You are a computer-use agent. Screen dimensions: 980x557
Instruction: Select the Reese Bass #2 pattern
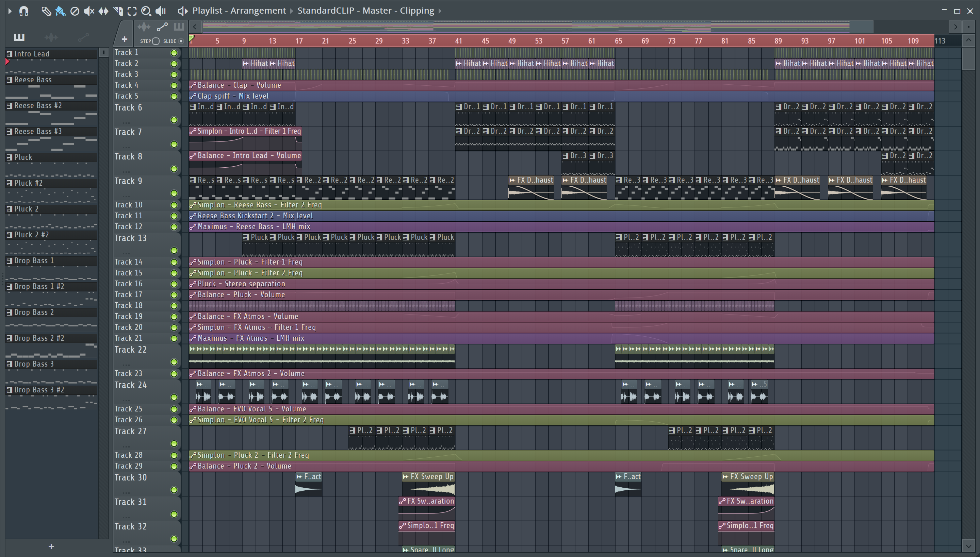click(x=38, y=105)
